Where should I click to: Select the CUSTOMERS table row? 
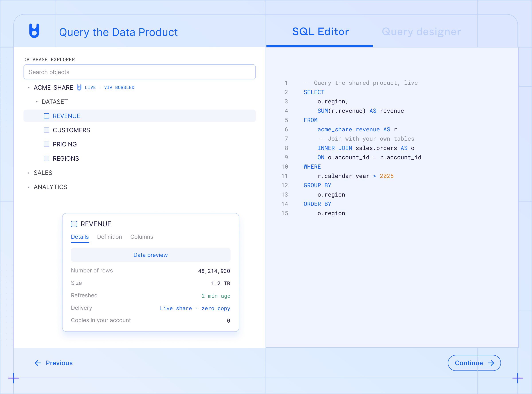click(x=140, y=130)
